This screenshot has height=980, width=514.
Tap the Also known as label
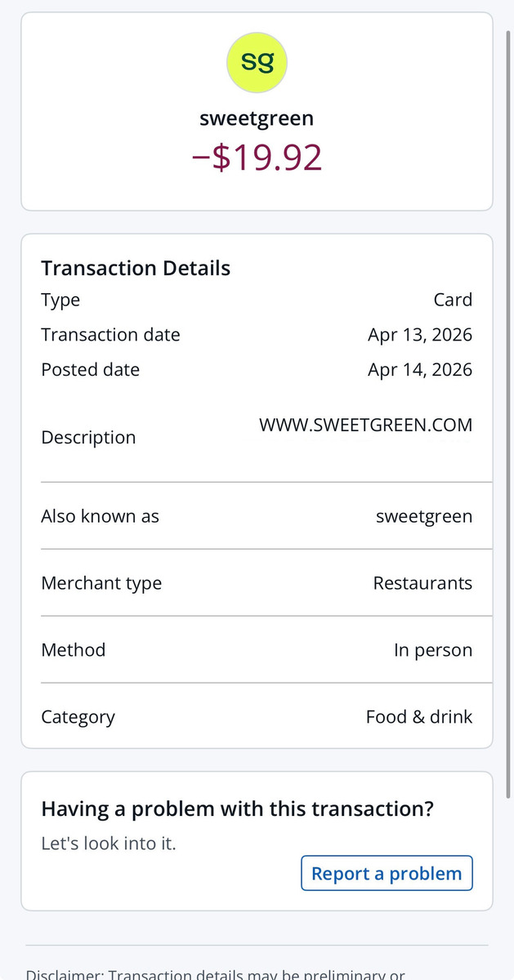[100, 516]
